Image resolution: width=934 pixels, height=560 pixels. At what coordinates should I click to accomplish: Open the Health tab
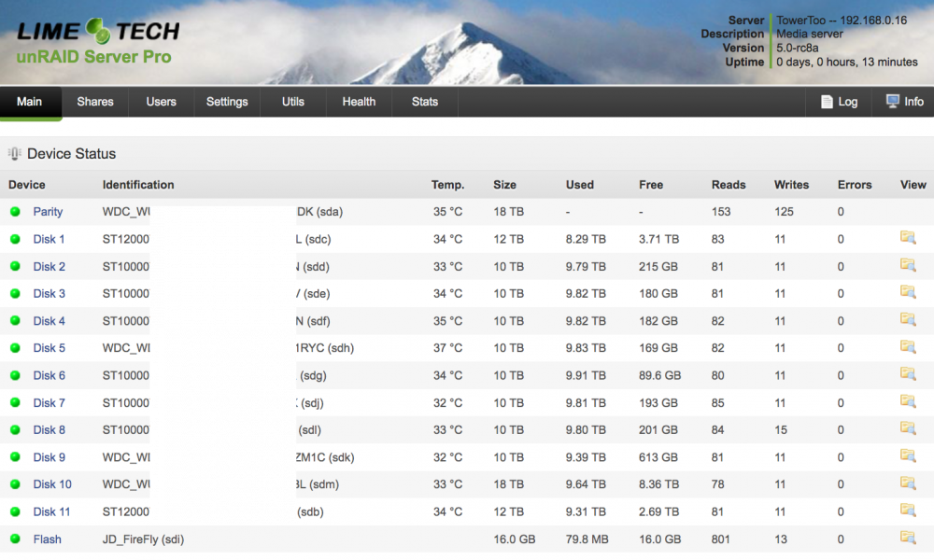coord(360,102)
